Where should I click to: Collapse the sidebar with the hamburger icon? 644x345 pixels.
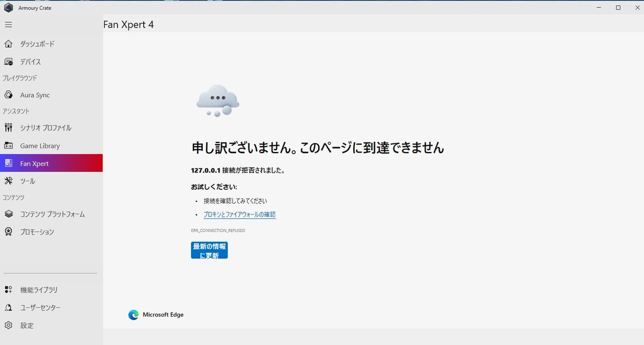[9, 25]
